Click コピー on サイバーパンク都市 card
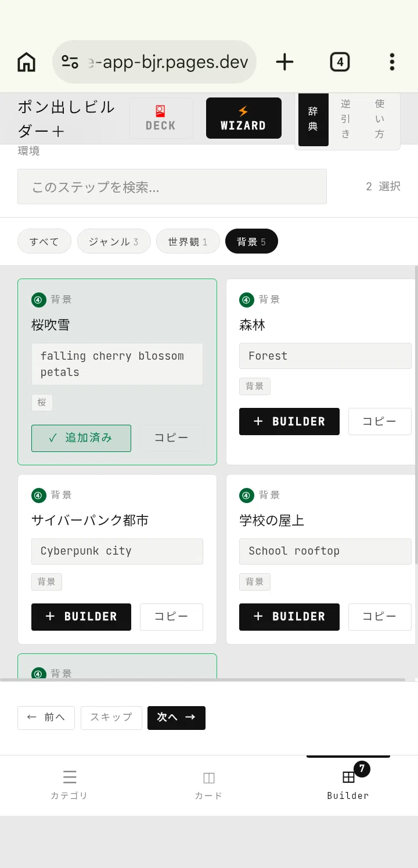The width and height of the screenshot is (418, 868). coord(171,617)
